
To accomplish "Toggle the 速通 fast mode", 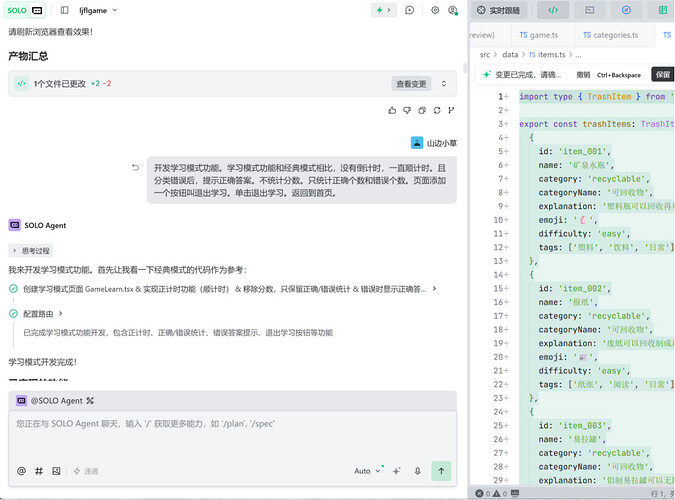I will (86, 471).
